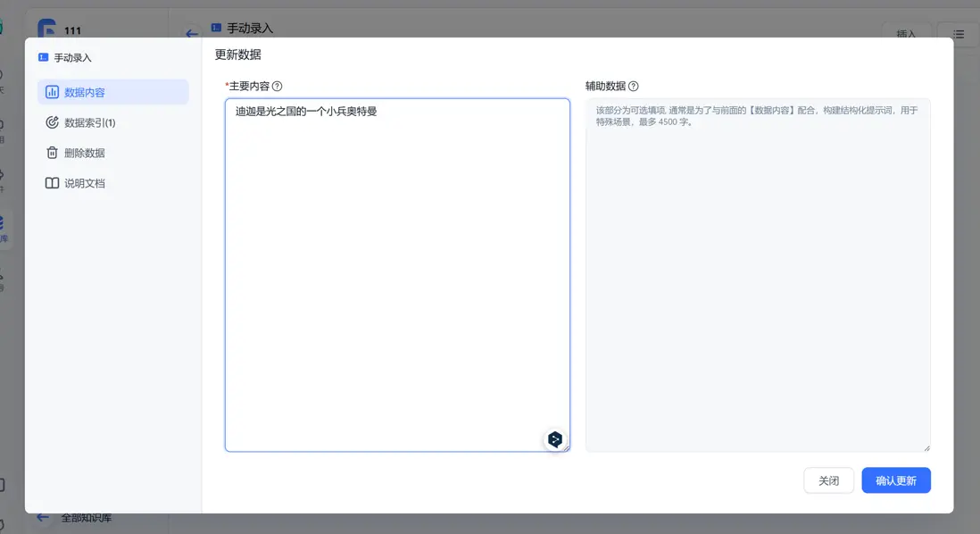Click the 更新数据 dialog title

[238, 54]
